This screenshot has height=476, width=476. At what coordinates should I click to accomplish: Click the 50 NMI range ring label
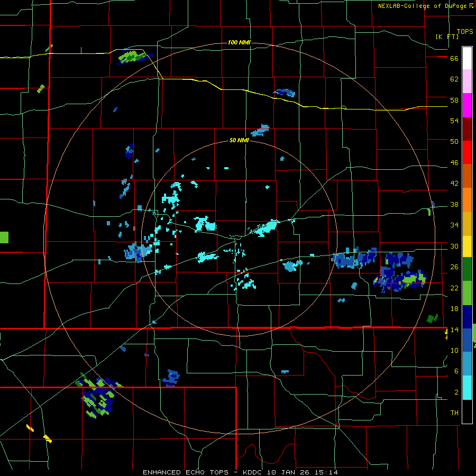pyautogui.click(x=239, y=140)
